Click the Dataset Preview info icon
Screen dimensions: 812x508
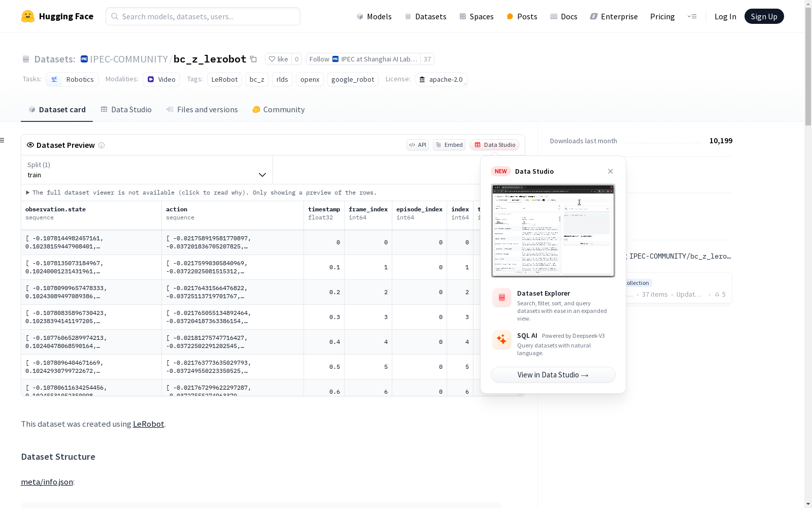pos(101,145)
